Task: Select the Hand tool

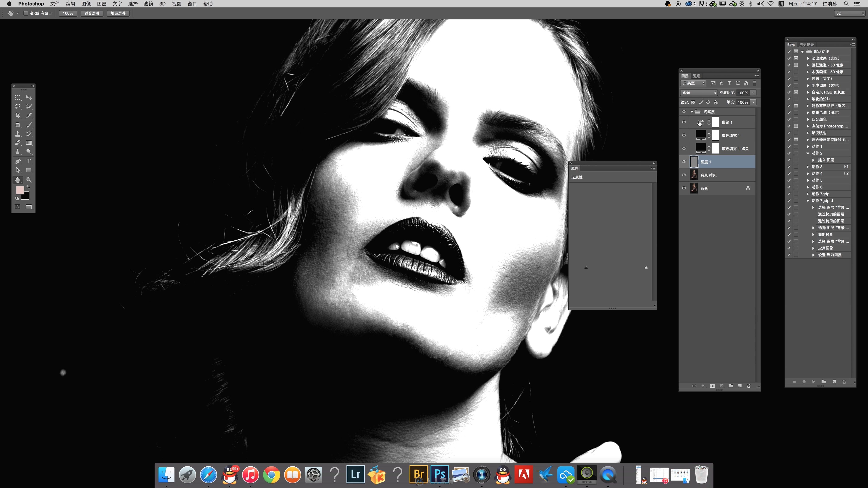Action: pyautogui.click(x=18, y=180)
